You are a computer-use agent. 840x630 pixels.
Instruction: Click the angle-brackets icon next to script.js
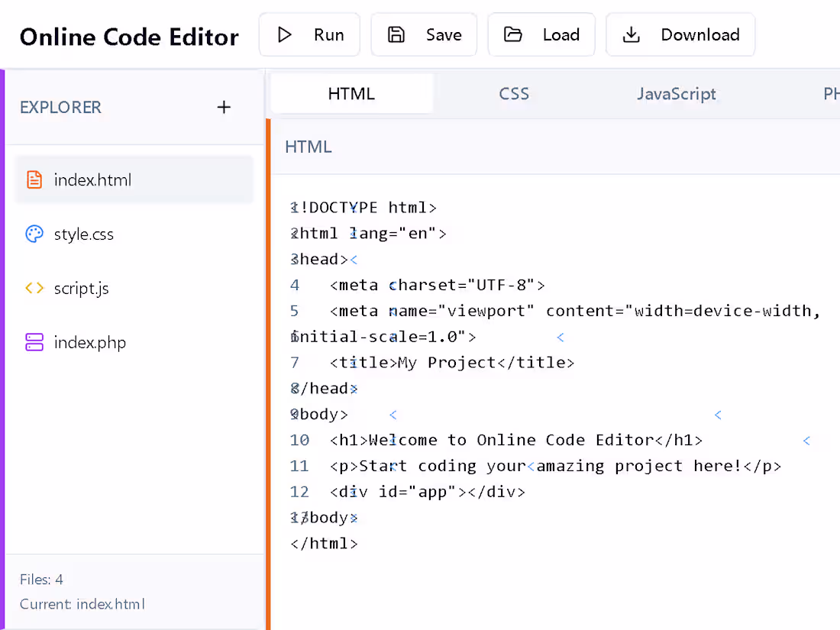(34, 288)
